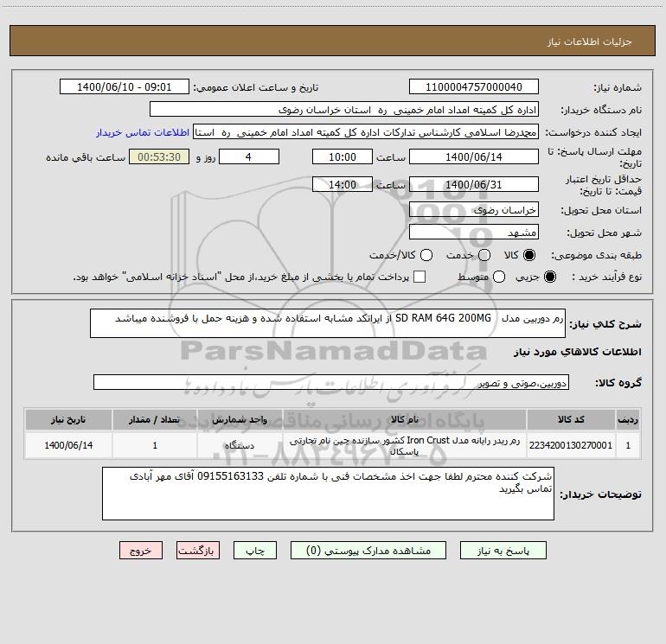Click the need date cell 1400/06/14 in table
666x644 pixels.
coord(68,445)
